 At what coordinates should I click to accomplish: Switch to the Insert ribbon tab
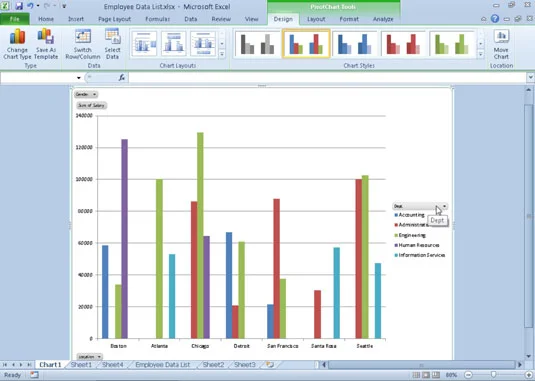click(76, 19)
